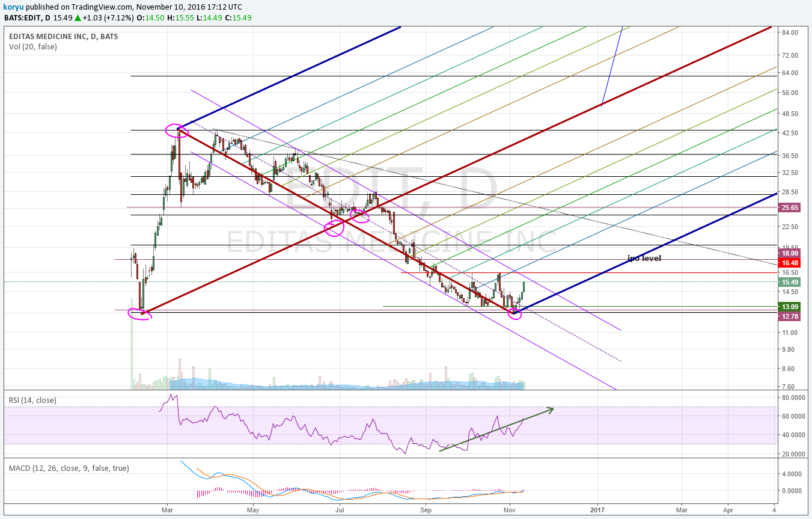Image resolution: width=812 pixels, height=519 pixels.
Task: Select the BATS:EDIT, D symbol header
Action: (x=26, y=17)
